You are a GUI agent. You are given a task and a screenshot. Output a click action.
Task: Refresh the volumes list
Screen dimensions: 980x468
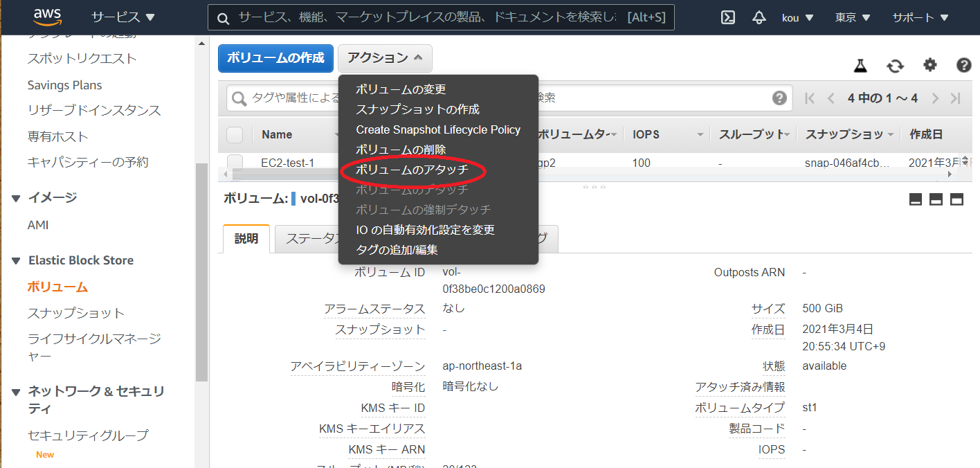tap(895, 65)
